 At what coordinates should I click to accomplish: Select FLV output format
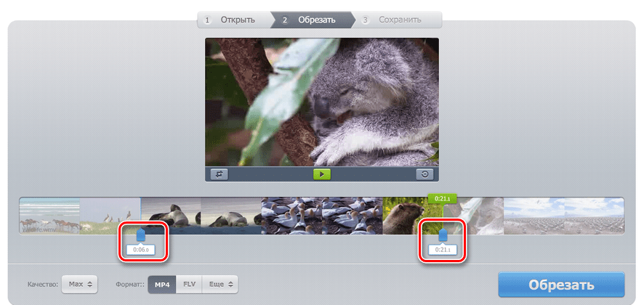tap(189, 284)
